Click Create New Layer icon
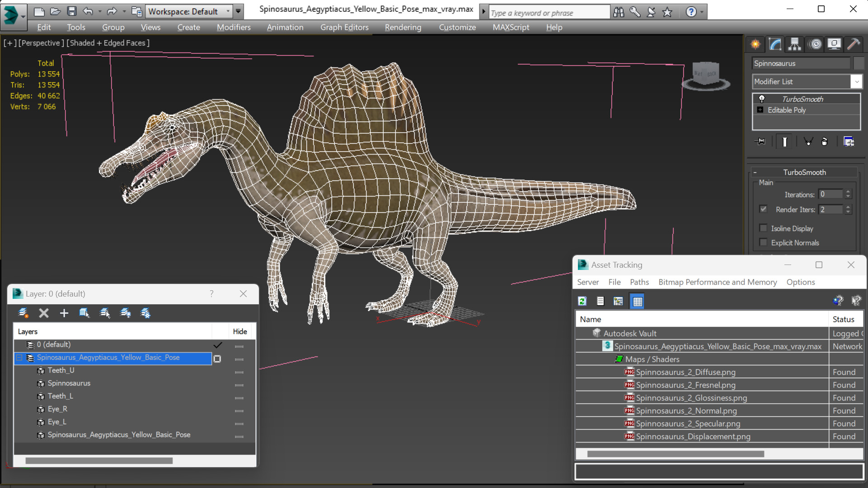This screenshot has width=868, height=488. pyautogui.click(x=23, y=313)
